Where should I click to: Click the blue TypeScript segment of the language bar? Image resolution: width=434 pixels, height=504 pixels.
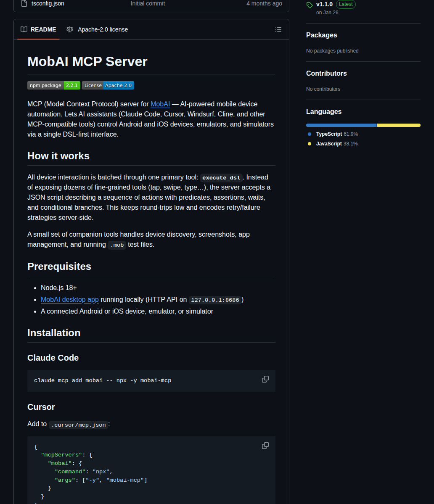click(x=341, y=125)
